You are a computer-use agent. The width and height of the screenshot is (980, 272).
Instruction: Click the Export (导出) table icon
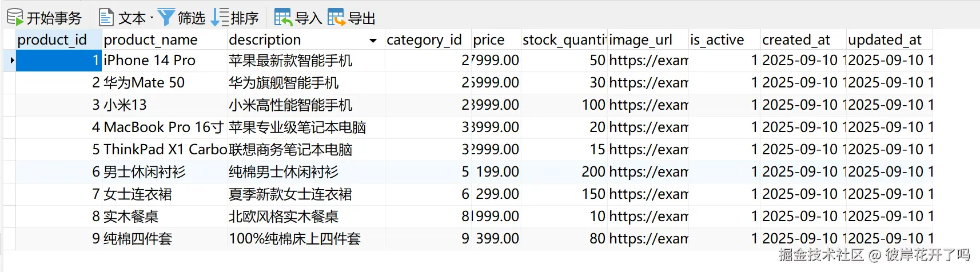point(336,18)
